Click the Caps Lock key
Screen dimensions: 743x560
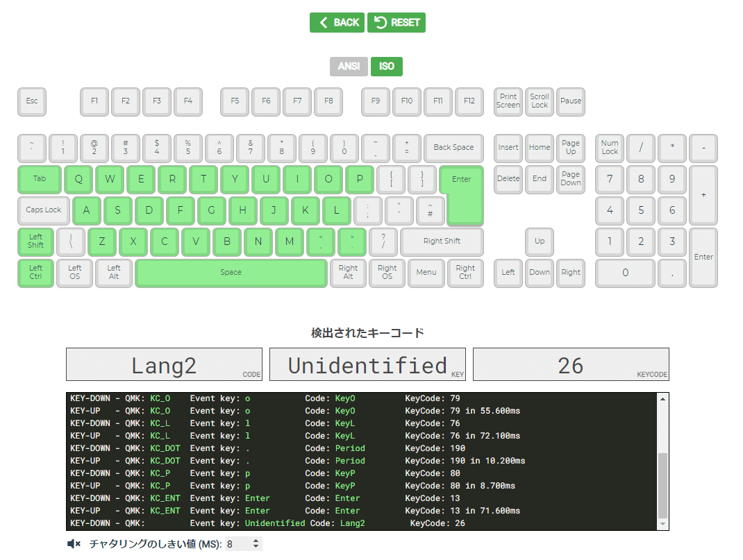pyautogui.click(x=44, y=210)
